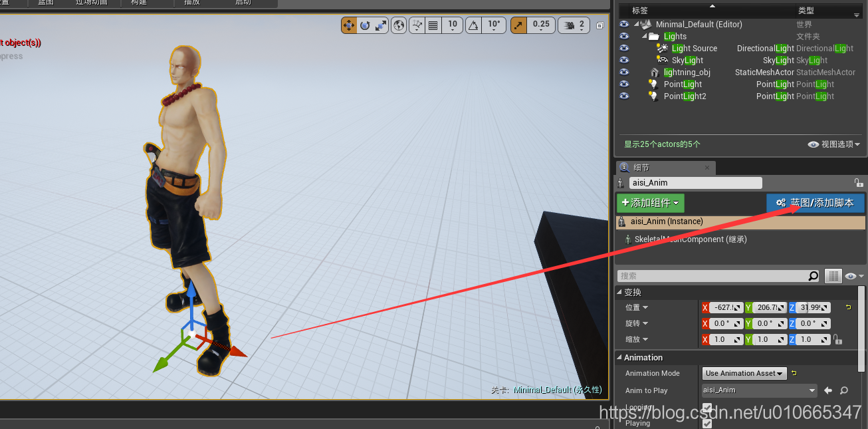
Task: Click the rotation Z value field
Action: [x=813, y=323]
